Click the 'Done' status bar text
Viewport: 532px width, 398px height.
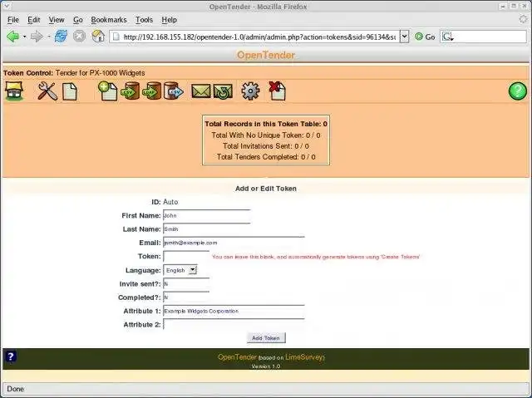16,389
